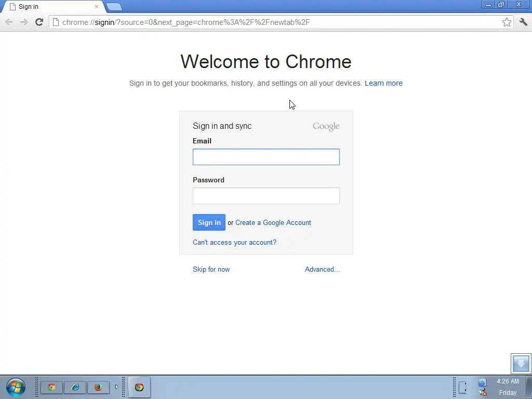Viewport: 532px width, 399px height.
Task: Open a new tab
Action: coord(114,7)
